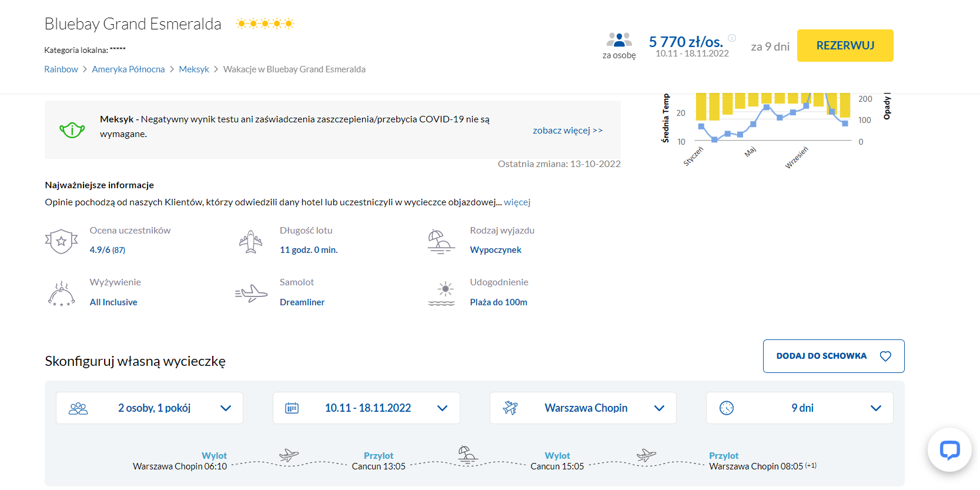Click the 'Bluebay Grand Esmeralda' hotel title
The width and height of the screenshot is (980, 490).
tap(133, 24)
